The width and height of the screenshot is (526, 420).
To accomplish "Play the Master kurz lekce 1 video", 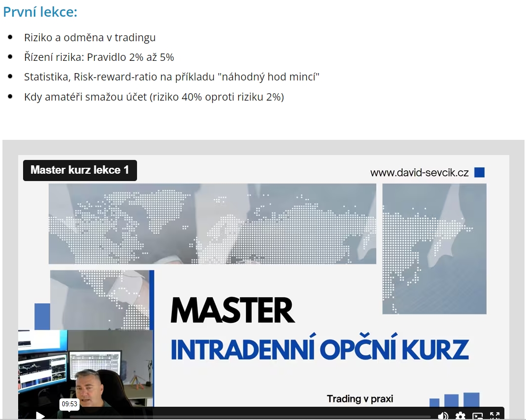I will (x=40, y=416).
